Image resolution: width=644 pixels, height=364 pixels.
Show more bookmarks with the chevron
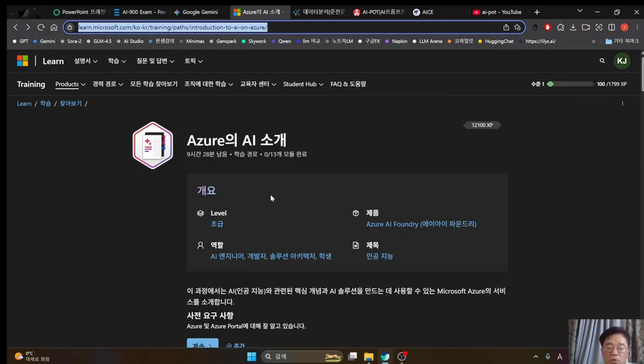pos(593,41)
